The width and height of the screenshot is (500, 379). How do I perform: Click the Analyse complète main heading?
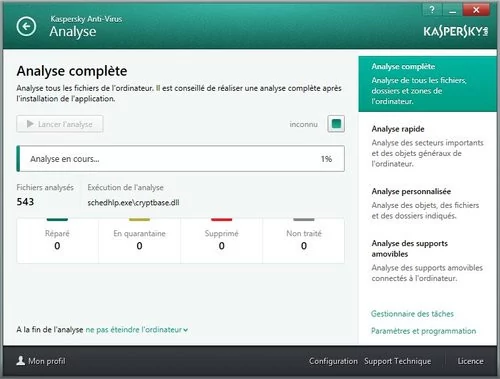tap(72, 71)
